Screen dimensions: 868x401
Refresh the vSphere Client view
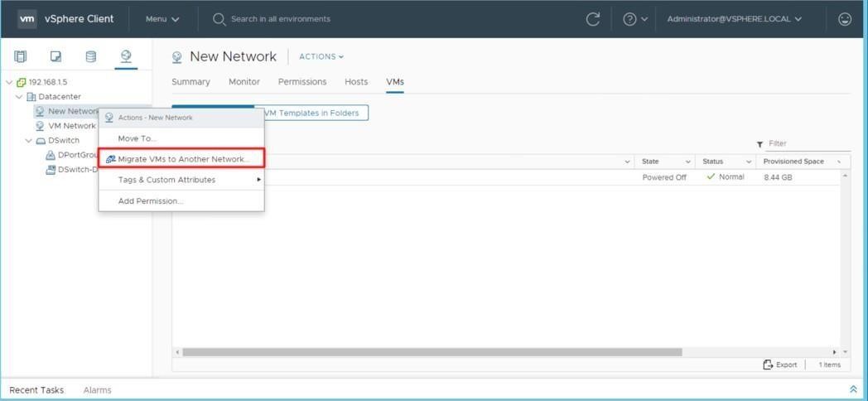pos(593,19)
